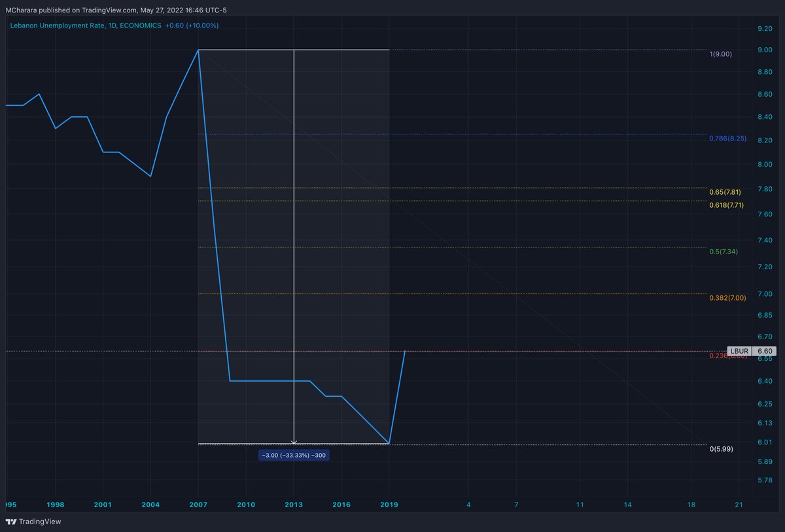The width and height of the screenshot is (785, 532).
Task: Select the 2019 time axis label
Action: pyautogui.click(x=389, y=505)
